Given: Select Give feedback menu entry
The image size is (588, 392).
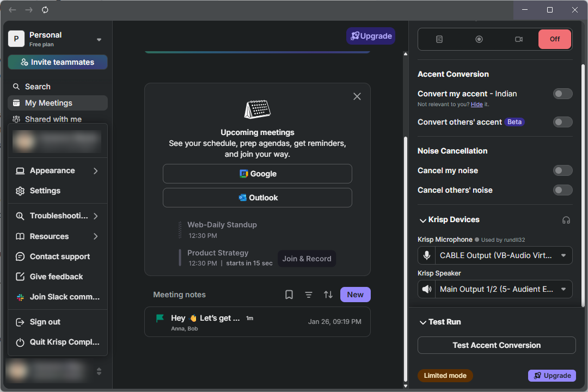Looking at the screenshot, I should (x=58, y=277).
